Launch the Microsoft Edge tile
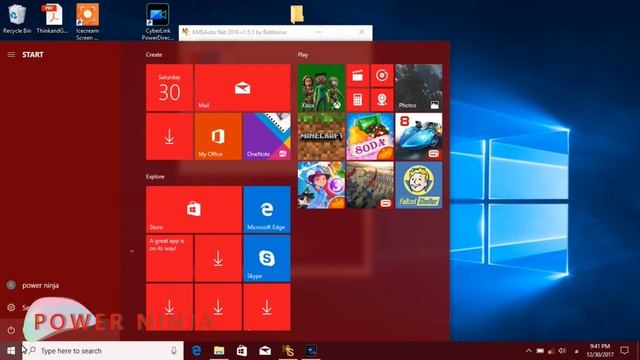Screen dimensions: 640x360 point(267,209)
